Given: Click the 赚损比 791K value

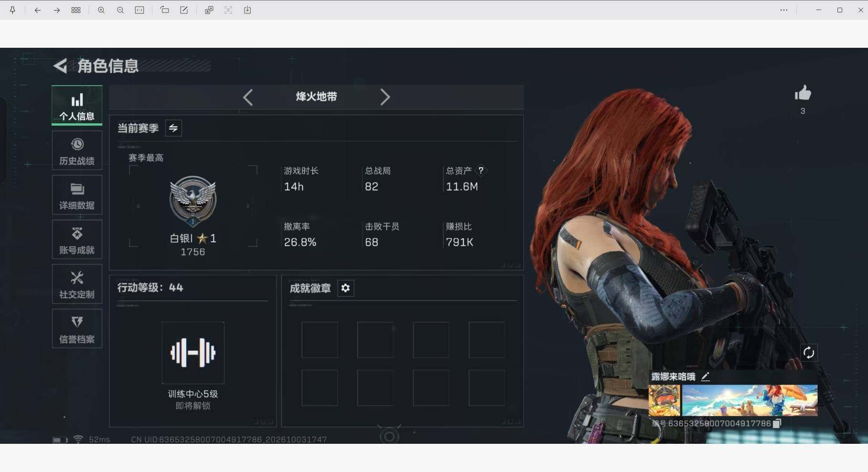Looking at the screenshot, I should coord(460,242).
